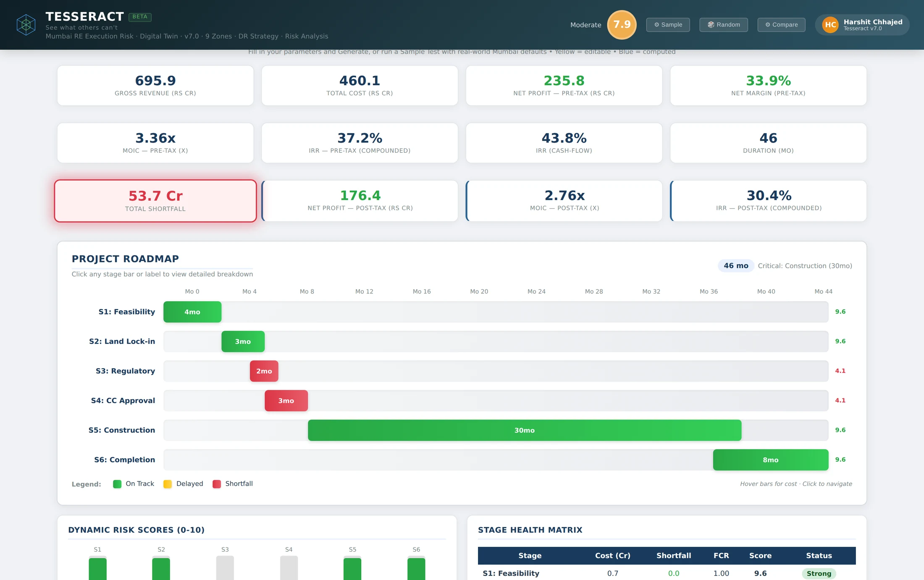Click the S3 bar in Dynamic Risk Scores
This screenshot has width=924, height=580.
pyautogui.click(x=225, y=568)
